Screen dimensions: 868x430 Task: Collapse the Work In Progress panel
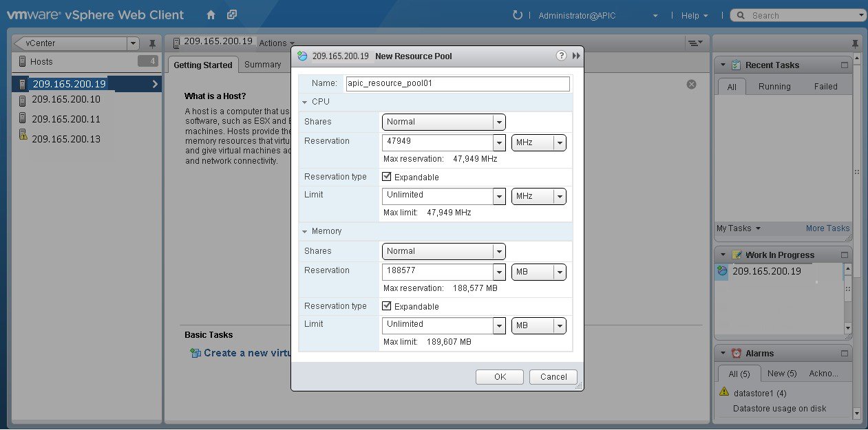coord(723,255)
